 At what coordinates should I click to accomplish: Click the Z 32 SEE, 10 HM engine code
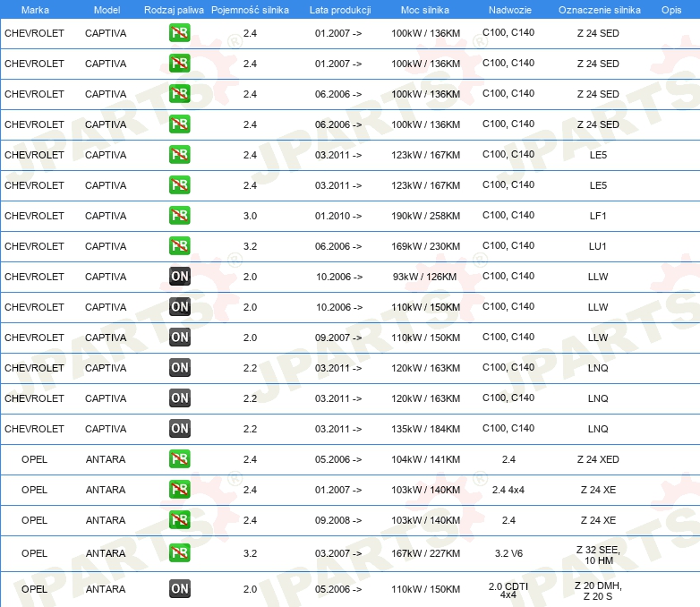click(x=598, y=553)
